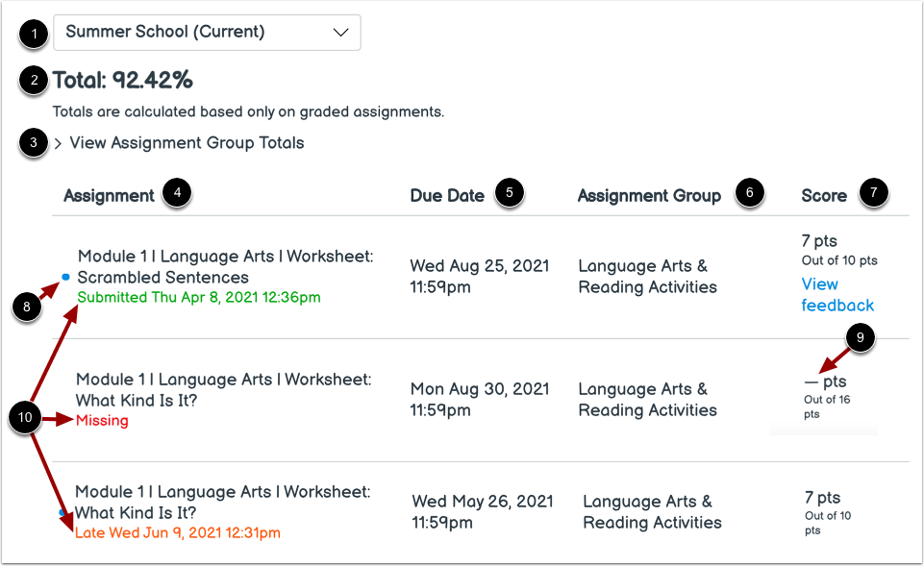The height and width of the screenshot is (566, 924).
Task: Click the callout badge 7 on the Score header
Action: click(x=872, y=193)
